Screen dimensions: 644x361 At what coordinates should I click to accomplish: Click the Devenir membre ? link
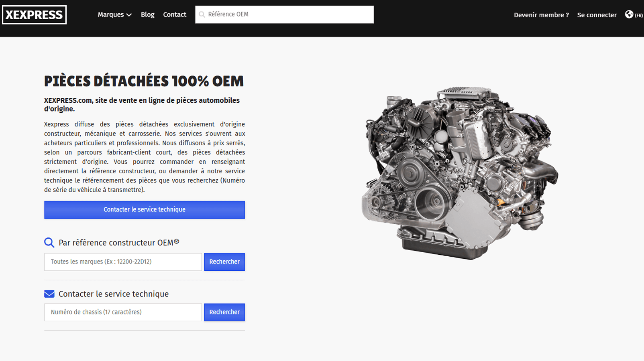tap(541, 15)
